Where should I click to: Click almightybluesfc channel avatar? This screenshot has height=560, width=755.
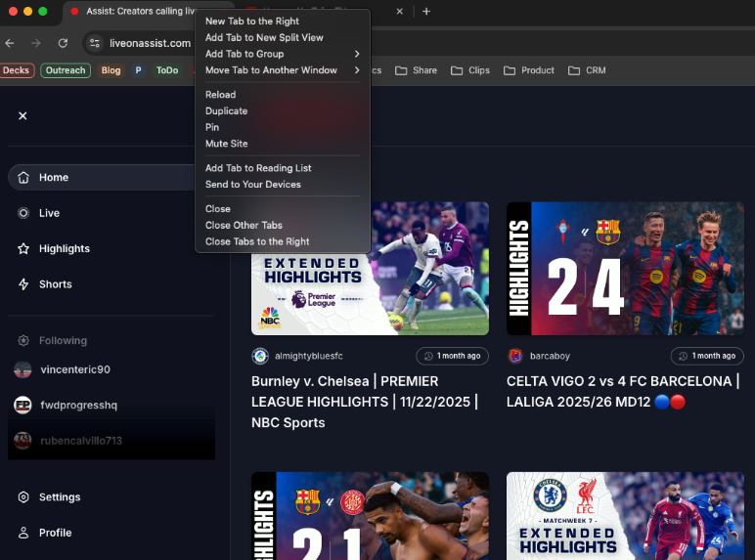260,356
